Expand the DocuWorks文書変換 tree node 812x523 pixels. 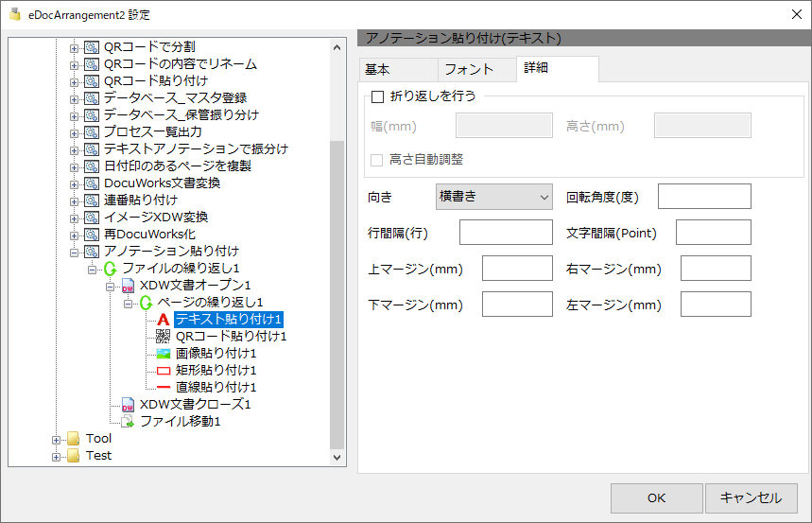[74, 185]
